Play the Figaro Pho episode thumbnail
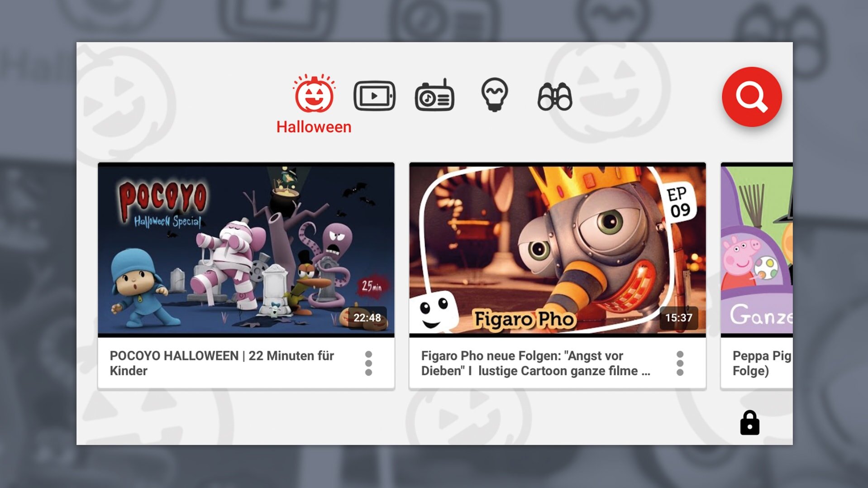Screen dimensions: 868x488 (x=558, y=250)
